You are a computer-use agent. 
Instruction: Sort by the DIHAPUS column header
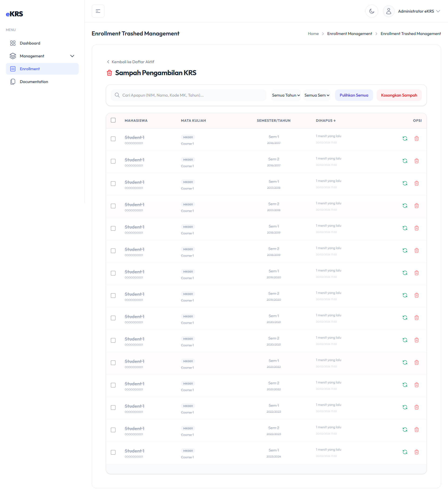pyautogui.click(x=326, y=121)
